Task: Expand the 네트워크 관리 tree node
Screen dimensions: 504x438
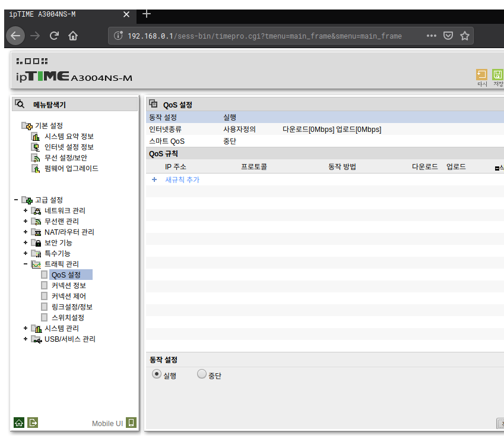Action: pos(26,210)
